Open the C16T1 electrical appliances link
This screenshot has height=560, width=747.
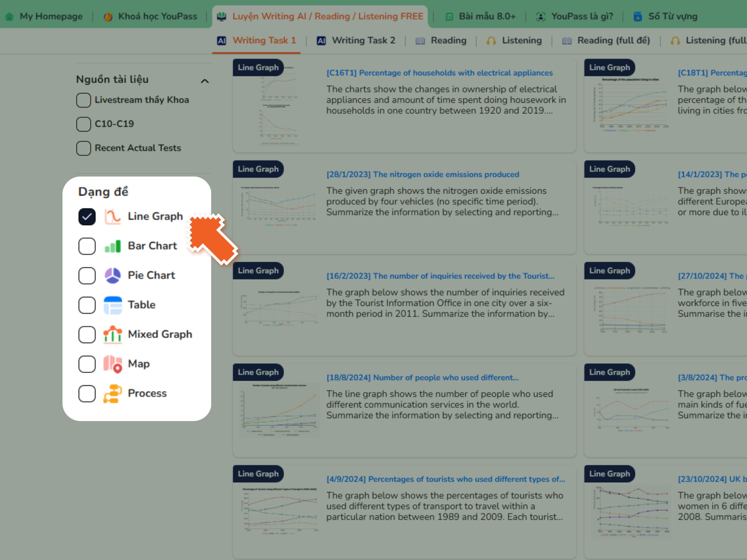(439, 73)
